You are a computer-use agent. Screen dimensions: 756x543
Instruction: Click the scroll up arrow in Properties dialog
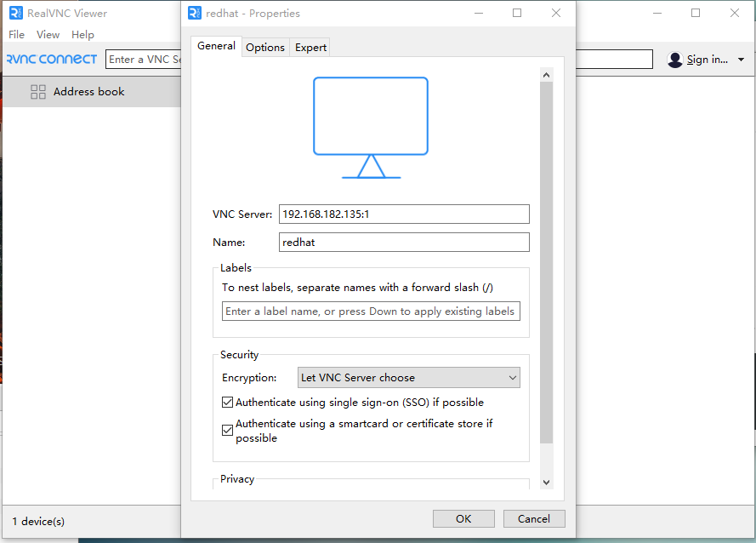(546, 75)
